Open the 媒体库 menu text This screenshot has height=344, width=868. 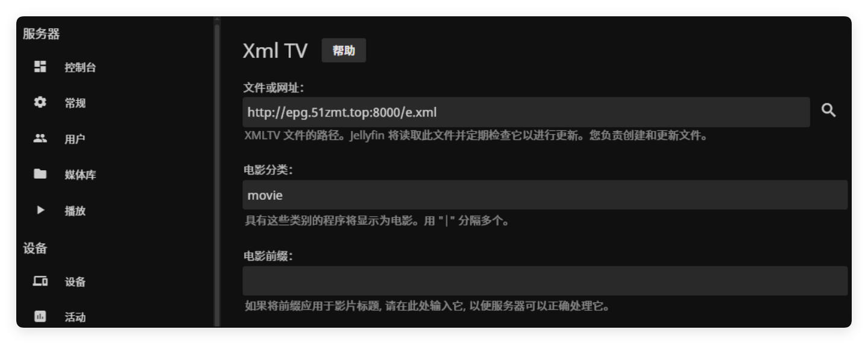[x=80, y=175]
